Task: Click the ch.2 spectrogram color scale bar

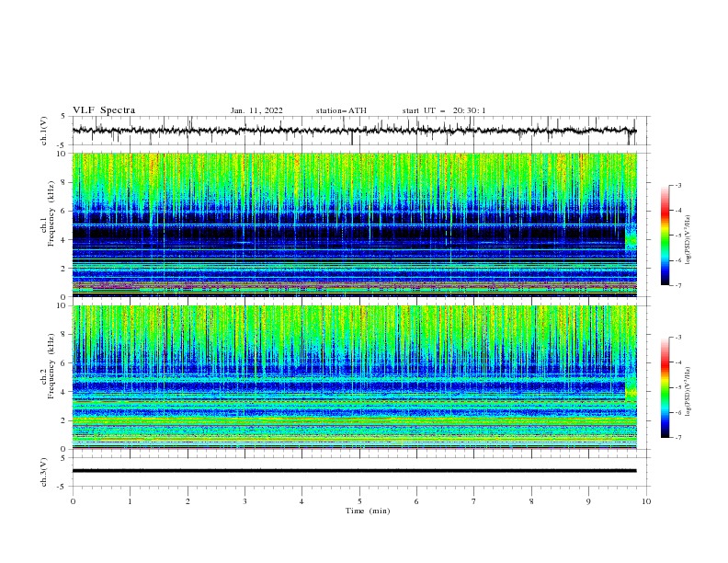Action: (x=665, y=387)
